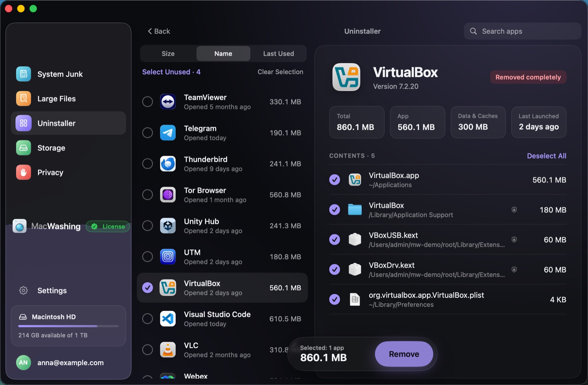Screen dimensions: 588x385
Task: Click the TeamViewer app icon
Action: coord(168,102)
